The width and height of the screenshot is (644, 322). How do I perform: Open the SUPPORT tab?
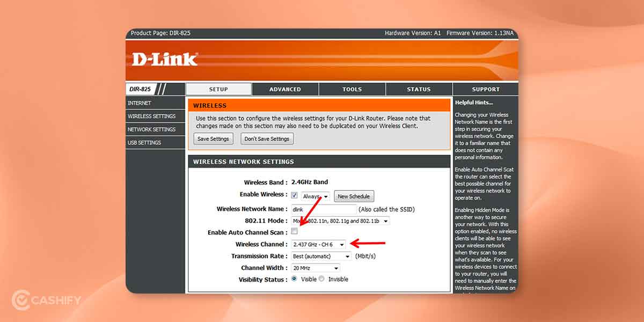pyautogui.click(x=486, y=89)
